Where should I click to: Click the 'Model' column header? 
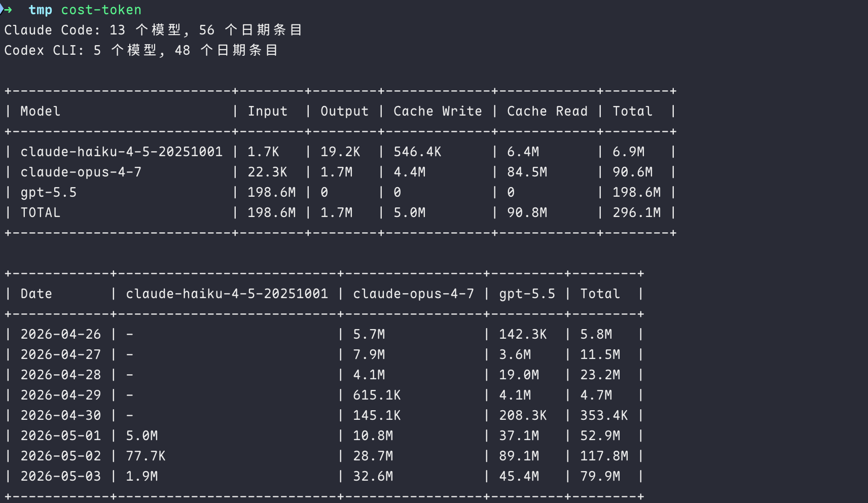pyautogui.click(x=41, y=111)
